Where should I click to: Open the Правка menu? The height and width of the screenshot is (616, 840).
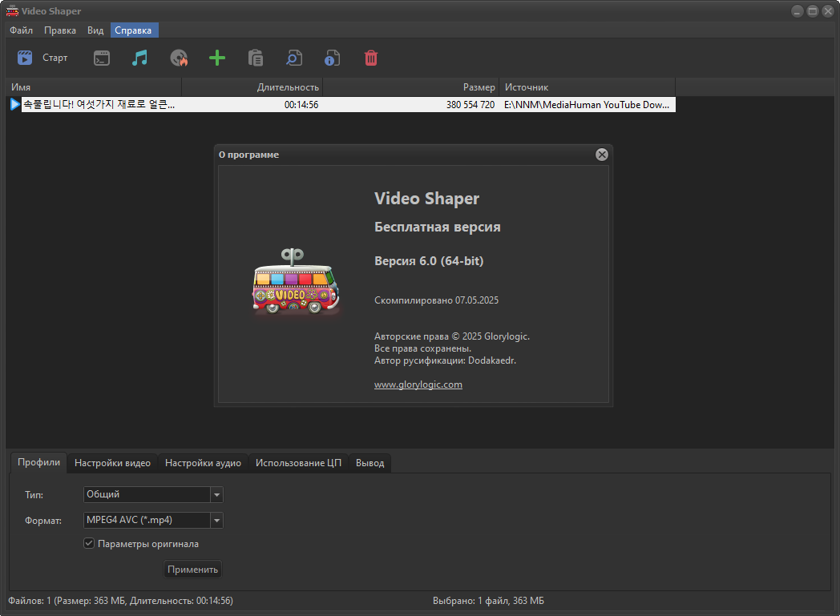[x=60, y=30]
